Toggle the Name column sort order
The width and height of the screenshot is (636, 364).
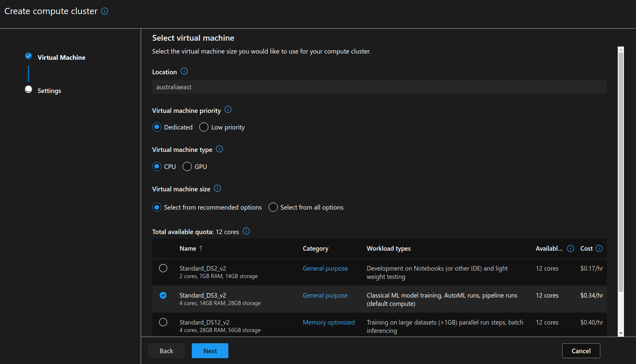(x=191, y=248)
